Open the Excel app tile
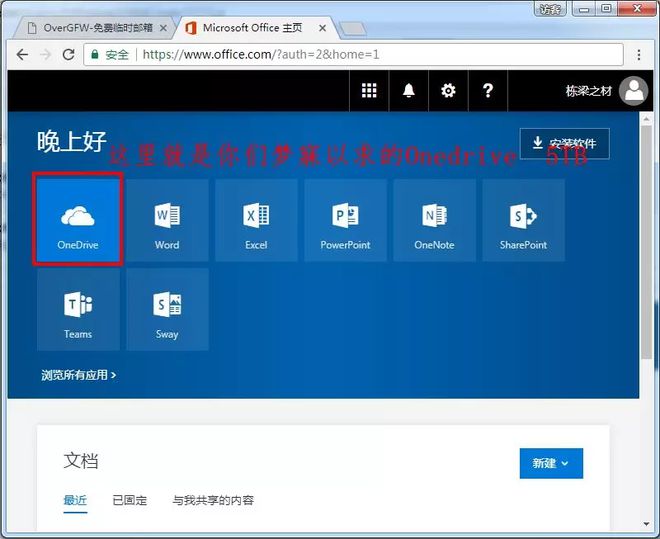The height and width of the screenshot is (539, 660). click(x=256, y=220)
